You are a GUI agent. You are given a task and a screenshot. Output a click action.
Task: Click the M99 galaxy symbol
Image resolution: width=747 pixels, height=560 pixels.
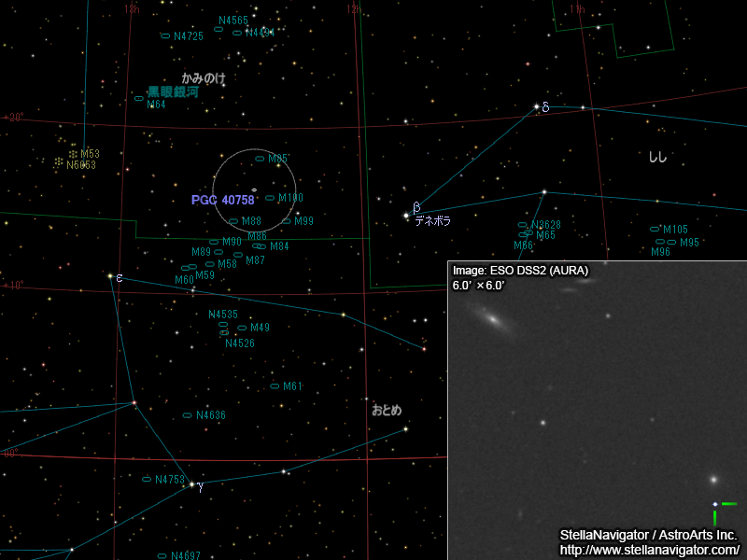click(286, 221)
